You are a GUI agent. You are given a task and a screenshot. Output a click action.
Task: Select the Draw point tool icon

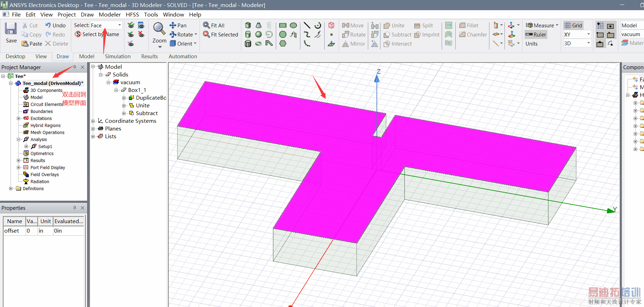(x=331, y=34)
